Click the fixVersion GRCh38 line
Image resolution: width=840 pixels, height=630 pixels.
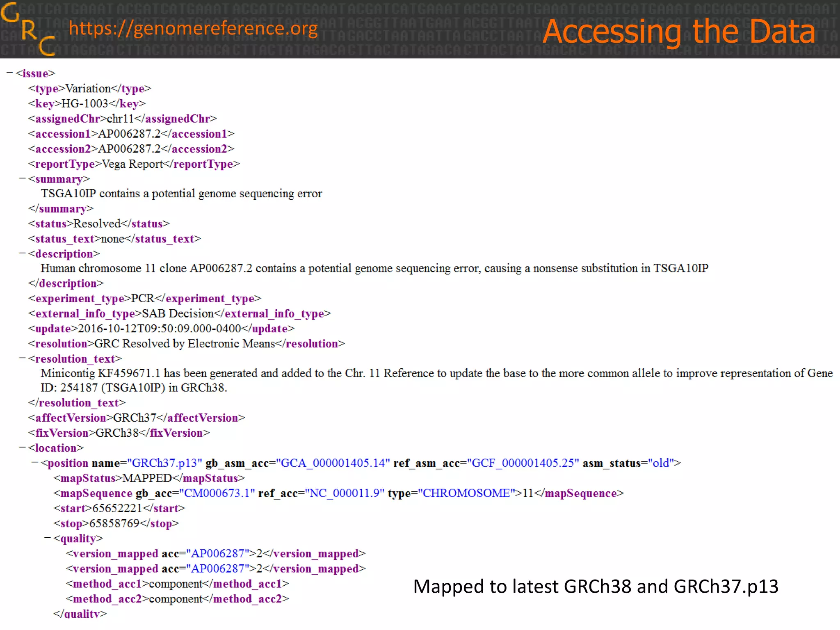(x=119, y=433)
